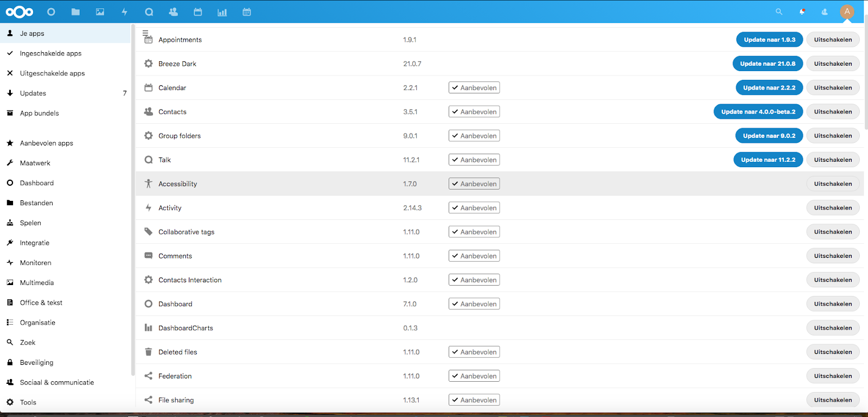This screenshot has height=417, width=868.
Task: Open Office & tekst category
Action: (65, 302)
